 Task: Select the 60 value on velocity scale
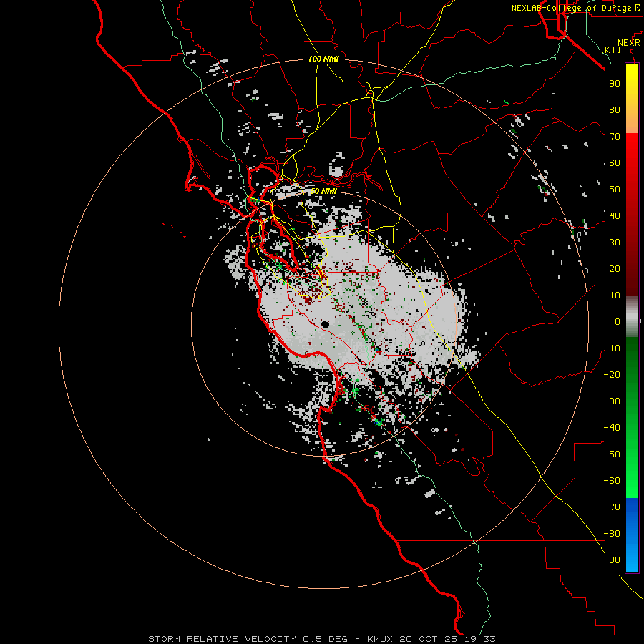pos(615,162)
